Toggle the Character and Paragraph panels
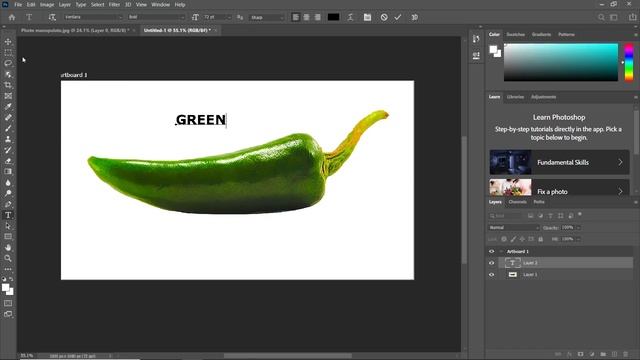The width and height of the screenshot is (640, 360). point(367,17)
